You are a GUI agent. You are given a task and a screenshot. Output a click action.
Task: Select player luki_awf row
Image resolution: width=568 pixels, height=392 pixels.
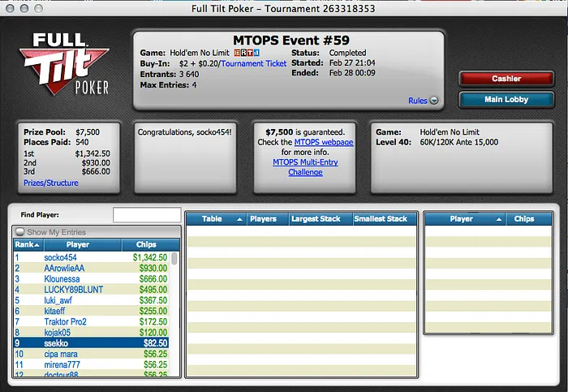[91, 300]
